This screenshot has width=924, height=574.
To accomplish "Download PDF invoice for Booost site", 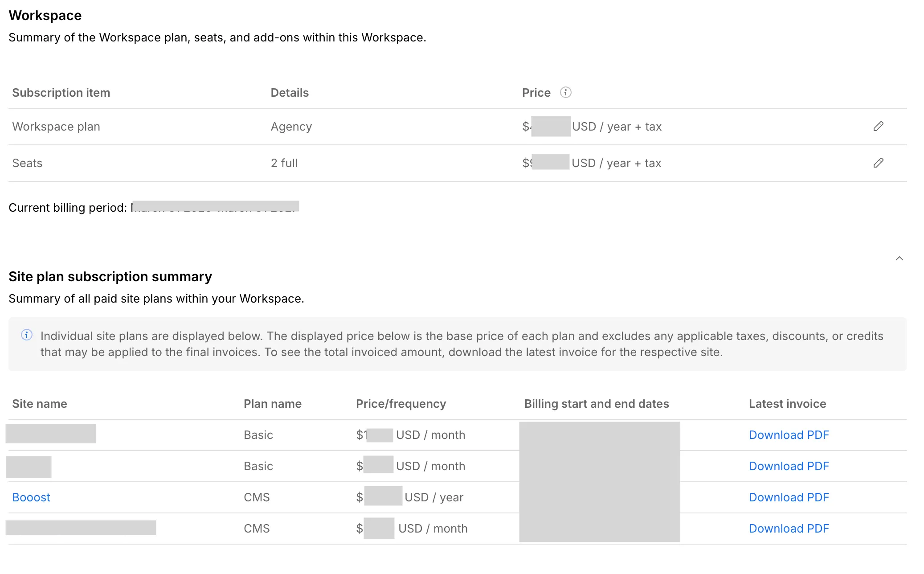I will pyautogui.click(x=789, y=497).
